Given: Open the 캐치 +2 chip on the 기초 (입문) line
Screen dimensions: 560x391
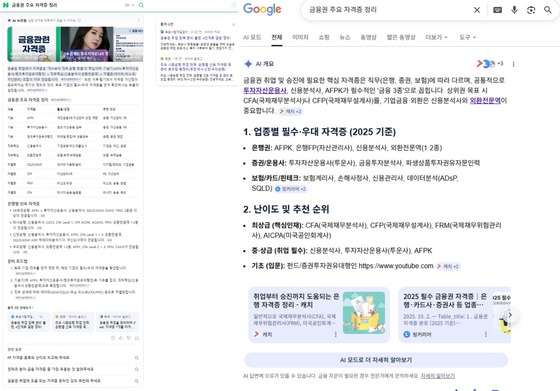Looking at the screenshot, I should 448,266.
